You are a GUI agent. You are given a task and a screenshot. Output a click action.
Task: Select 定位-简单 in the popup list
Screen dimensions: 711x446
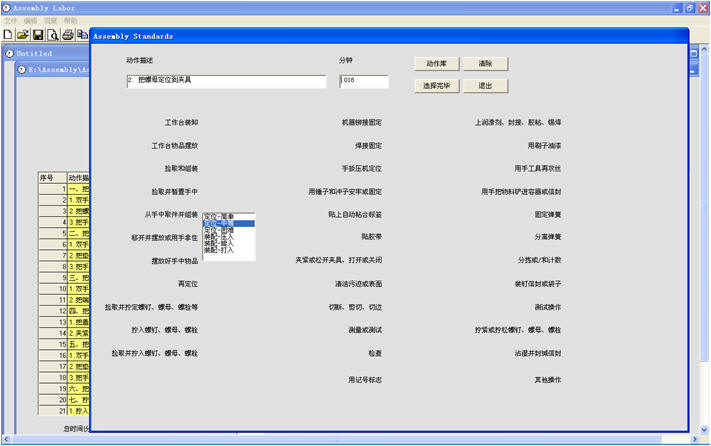[221, 216]
